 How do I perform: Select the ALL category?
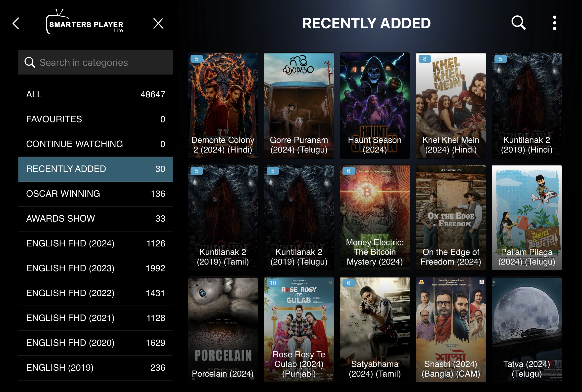pyautogui.click(x=96, y=94)
